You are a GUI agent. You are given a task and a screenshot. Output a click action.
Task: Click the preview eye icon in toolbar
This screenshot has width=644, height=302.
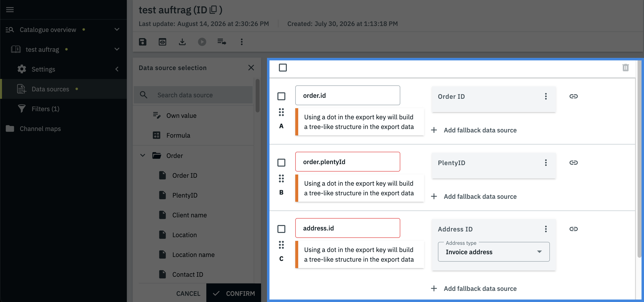click(162, 42)
